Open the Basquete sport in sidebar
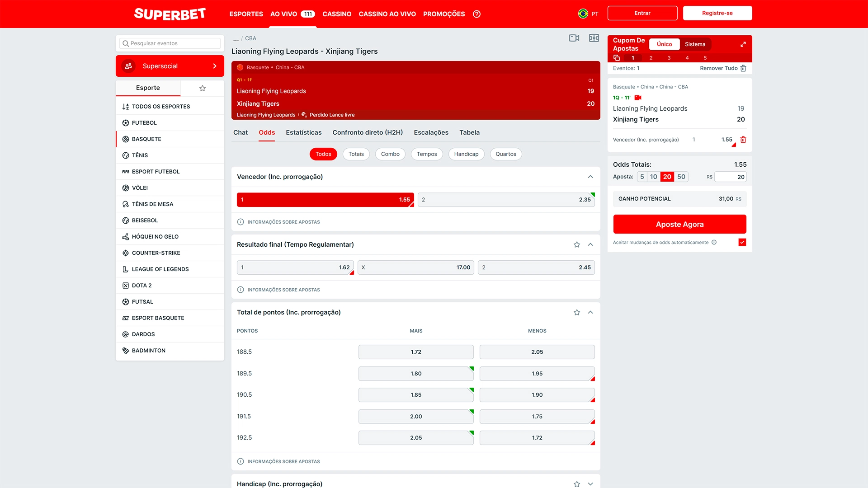 point(170,139)
